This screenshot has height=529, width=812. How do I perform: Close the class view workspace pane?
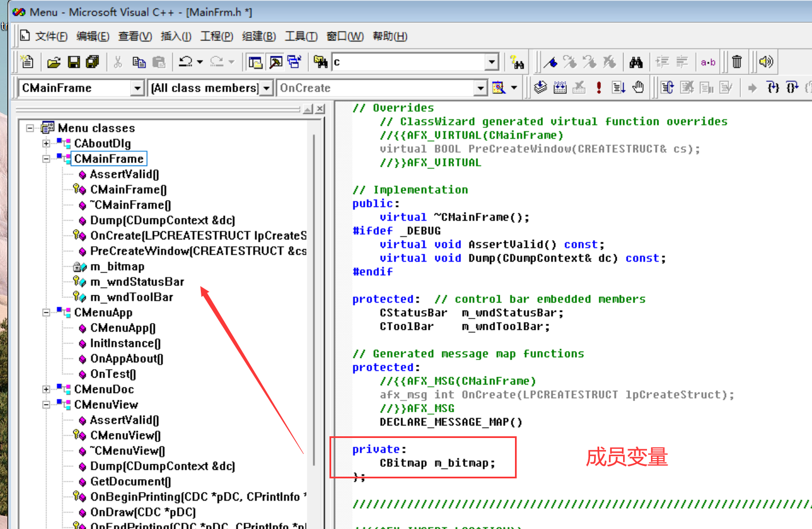click(x=320, y=109)
